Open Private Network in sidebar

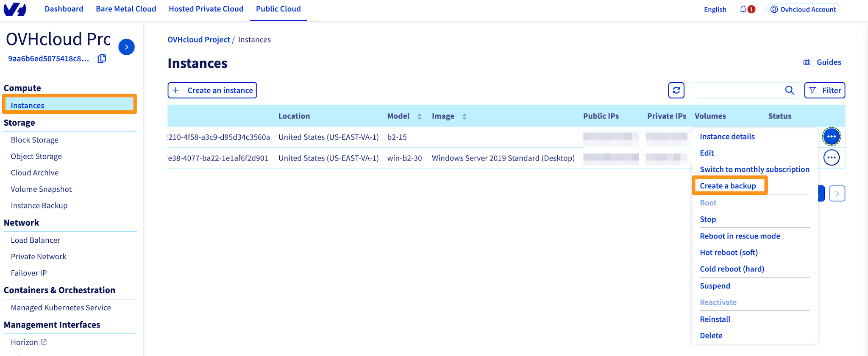click(x=39, y=257)
